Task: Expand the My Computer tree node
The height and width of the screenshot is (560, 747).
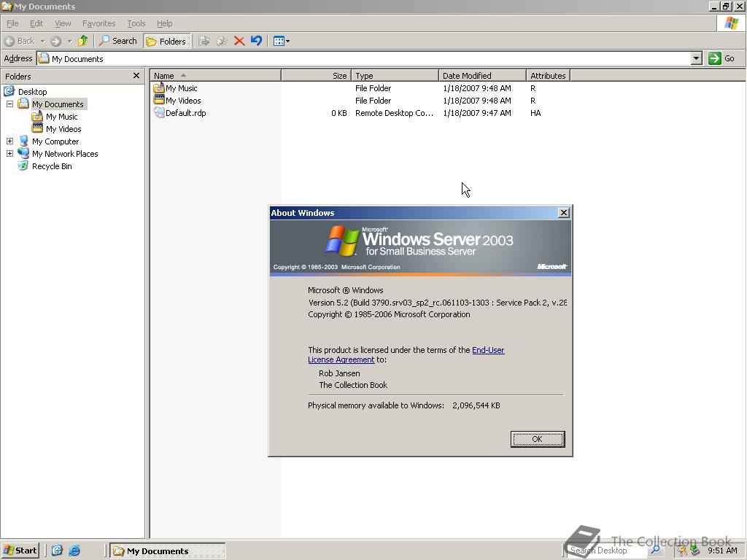Action: point(9,141)
